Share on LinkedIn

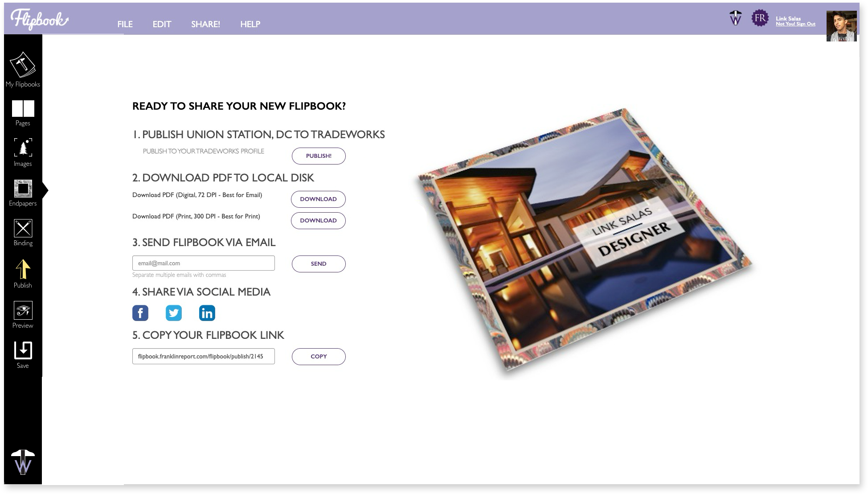click(207, 313)
